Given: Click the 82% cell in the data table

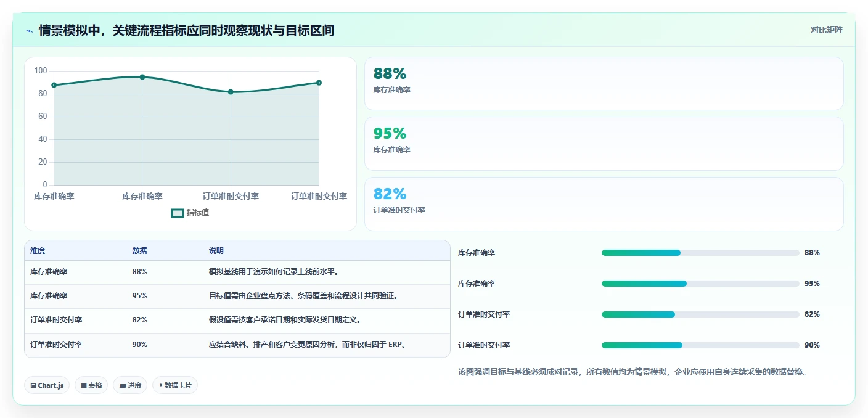Looking at the screenshot, I should (139, 320).
